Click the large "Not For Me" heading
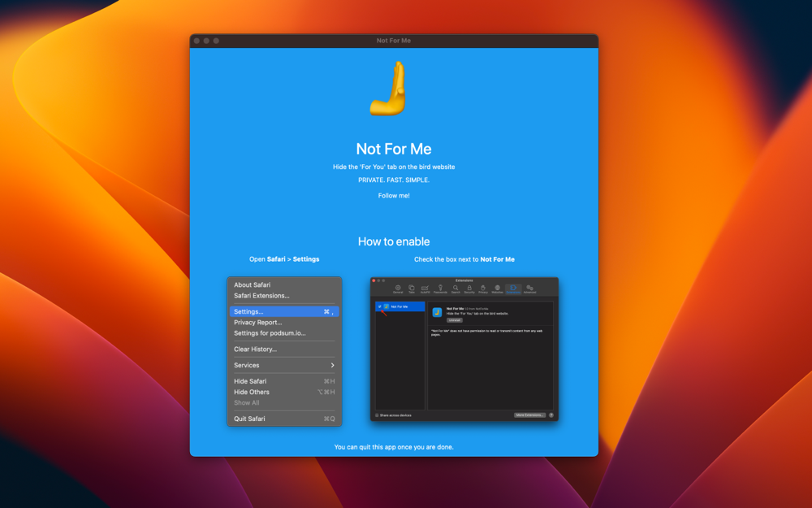 pos(394,149)
